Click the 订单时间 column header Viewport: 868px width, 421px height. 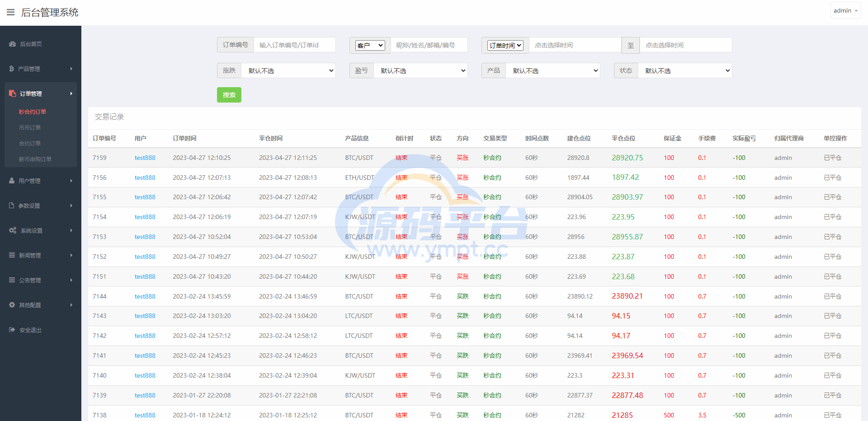pyautogui.click(x=184, y=138)
